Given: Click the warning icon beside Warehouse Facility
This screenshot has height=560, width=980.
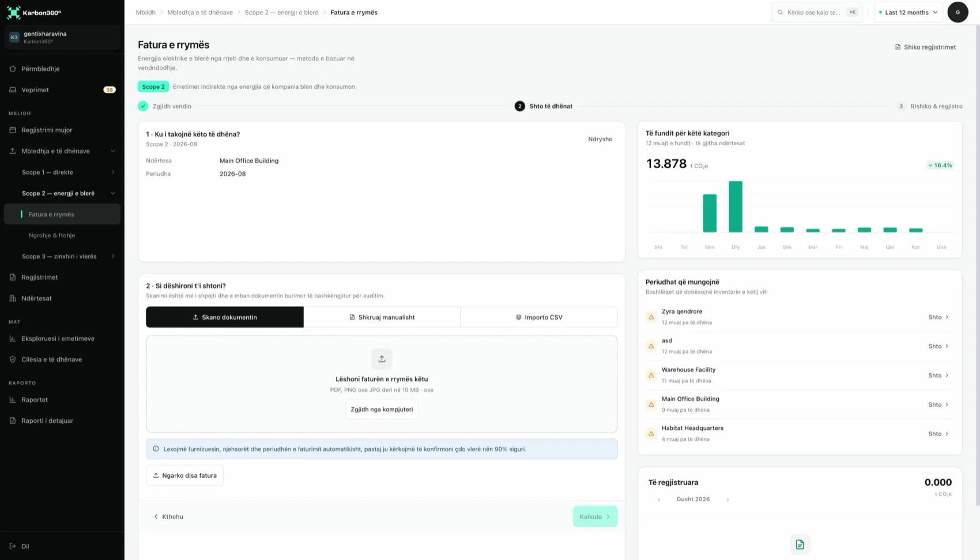Looking at the screenshot, I should pos(651,375).
